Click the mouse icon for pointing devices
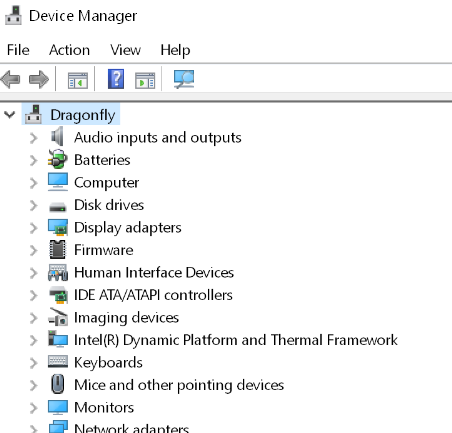Image resolution: width=452 pixels, height=433 pixels. click(58, 384)
